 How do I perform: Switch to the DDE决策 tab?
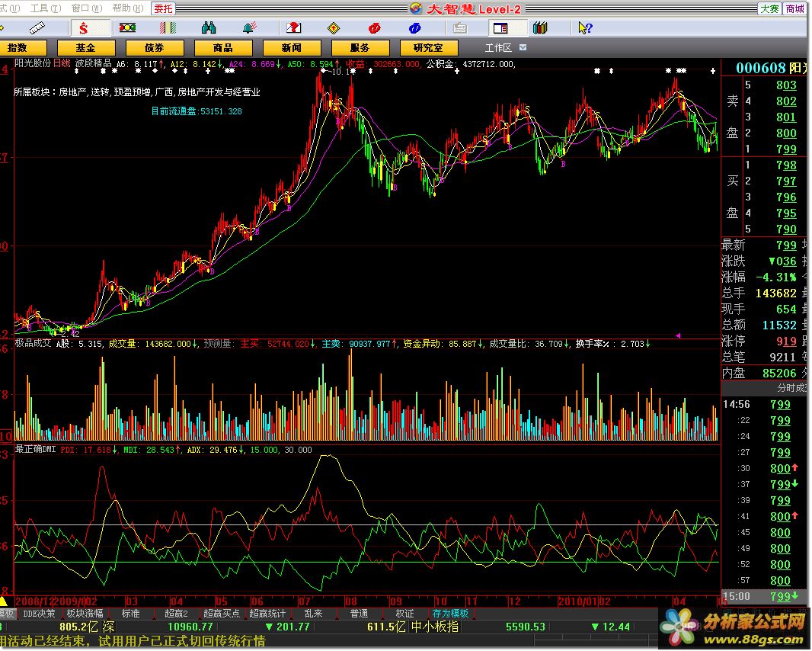pos(38,614)
